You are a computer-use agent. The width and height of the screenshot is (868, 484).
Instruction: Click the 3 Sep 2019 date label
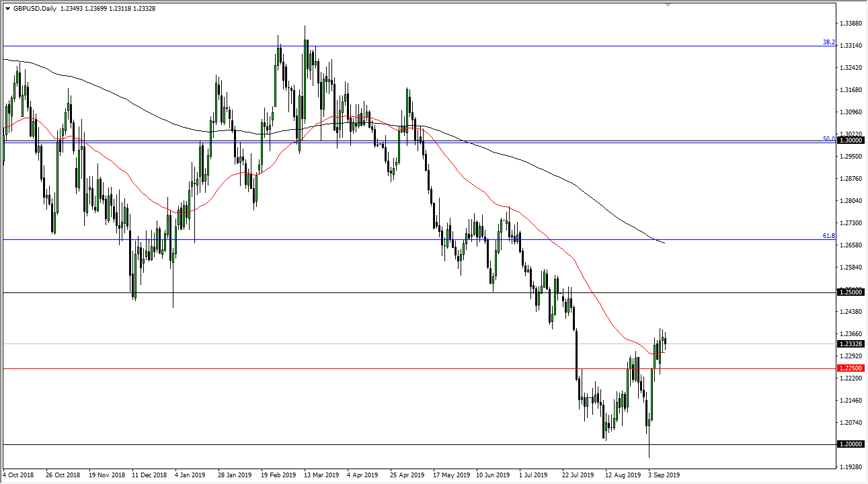[662, 474]
